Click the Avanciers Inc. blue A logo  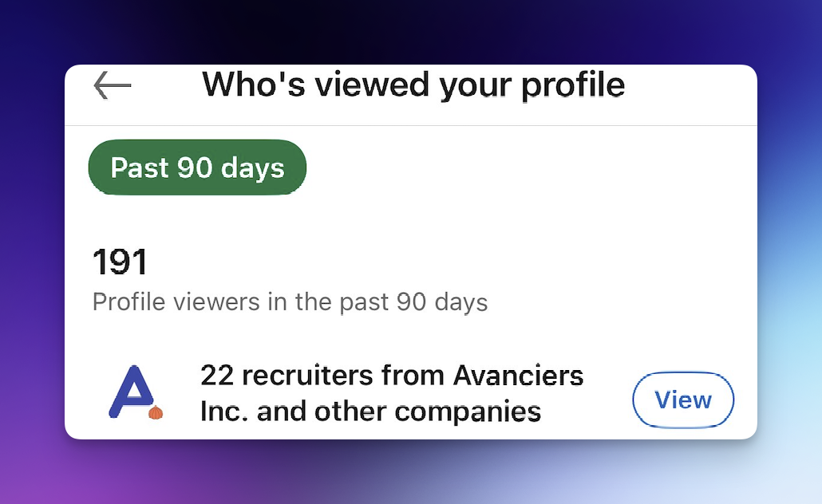pos(130,392)
